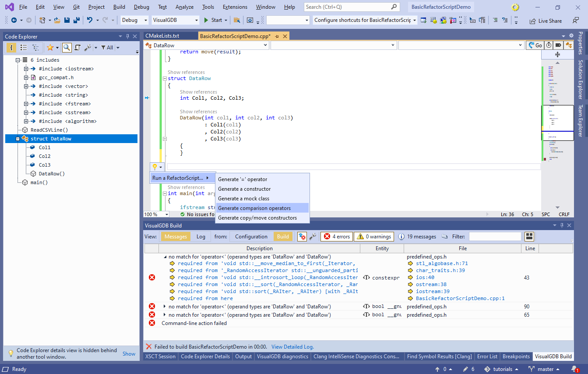588x374 pixels.
Task: Click the Search (Ctrl+Q) box
Action: pos(352,7)
